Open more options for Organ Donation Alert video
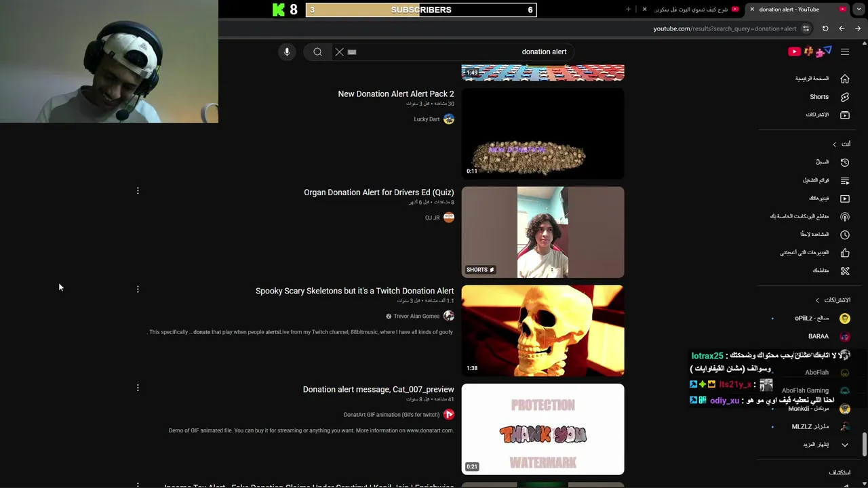868x488 pixels. 138,191
